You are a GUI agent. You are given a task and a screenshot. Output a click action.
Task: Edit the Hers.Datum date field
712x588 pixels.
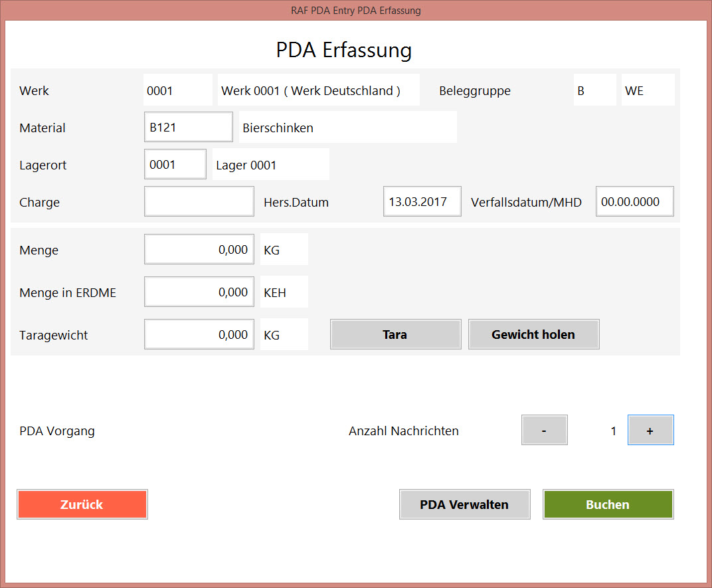point(422,202)
